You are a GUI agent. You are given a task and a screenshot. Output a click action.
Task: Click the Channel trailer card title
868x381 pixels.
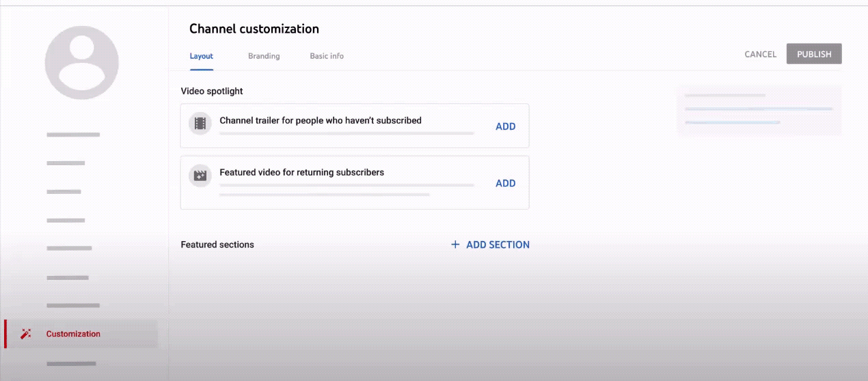(x=321, y=121)
